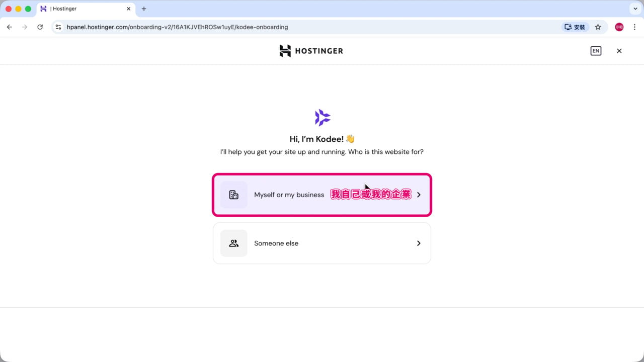Go back using browser back arrow
The width and height of the screenshot is (644, 362).
coord(10,27)
